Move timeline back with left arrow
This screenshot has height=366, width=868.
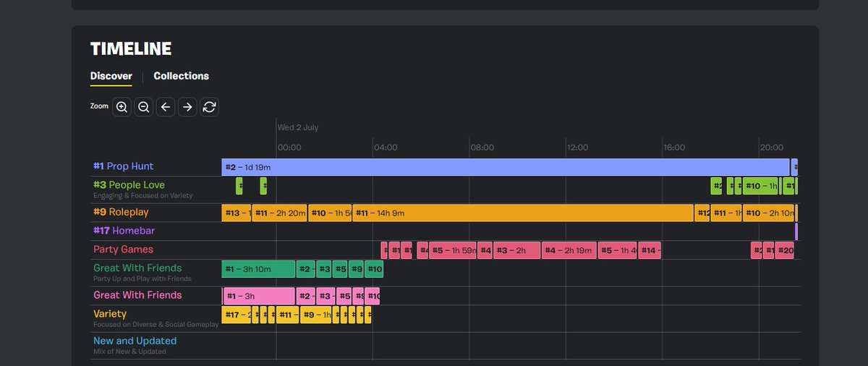[166, 107]
